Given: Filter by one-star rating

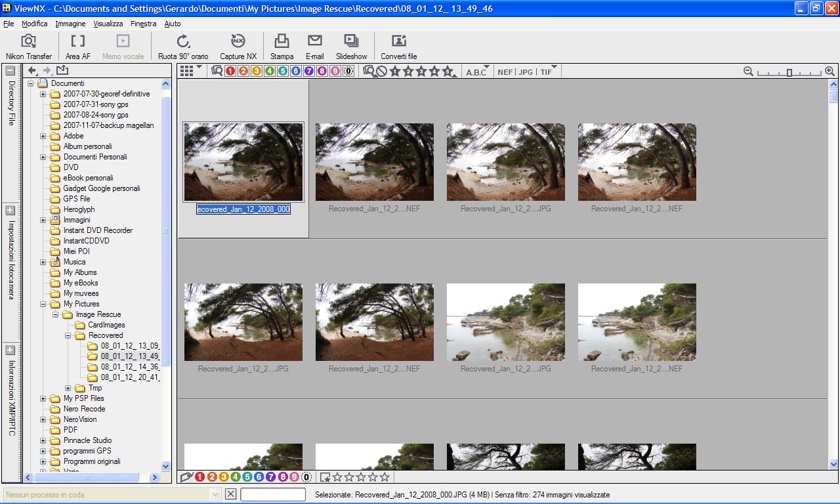Looking at the screenshot, I should point(395,72).
